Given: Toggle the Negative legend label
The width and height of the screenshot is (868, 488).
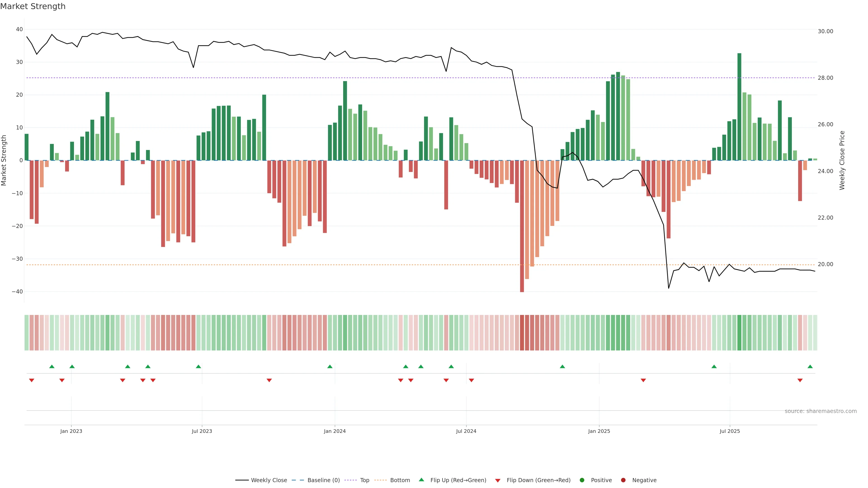Looking at the screenshot, I should pyautogui.click(x=644, y=480).
